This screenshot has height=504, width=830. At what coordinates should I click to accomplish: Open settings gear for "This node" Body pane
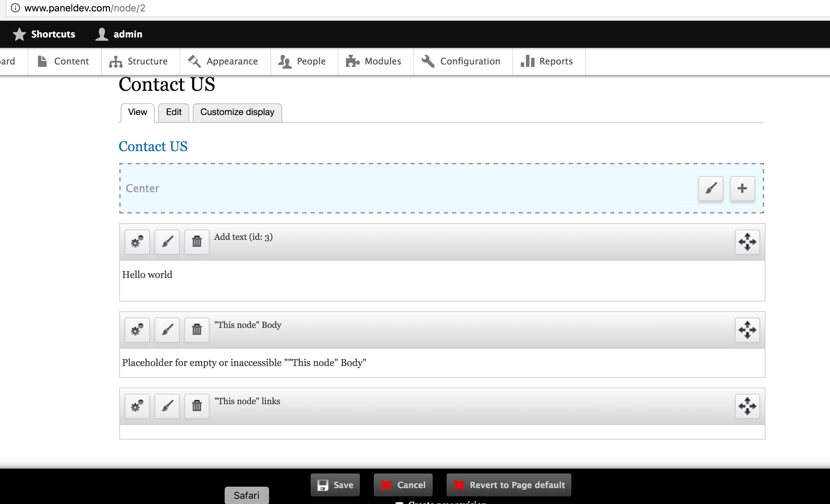pyautogui.click(x=137, y=330)
